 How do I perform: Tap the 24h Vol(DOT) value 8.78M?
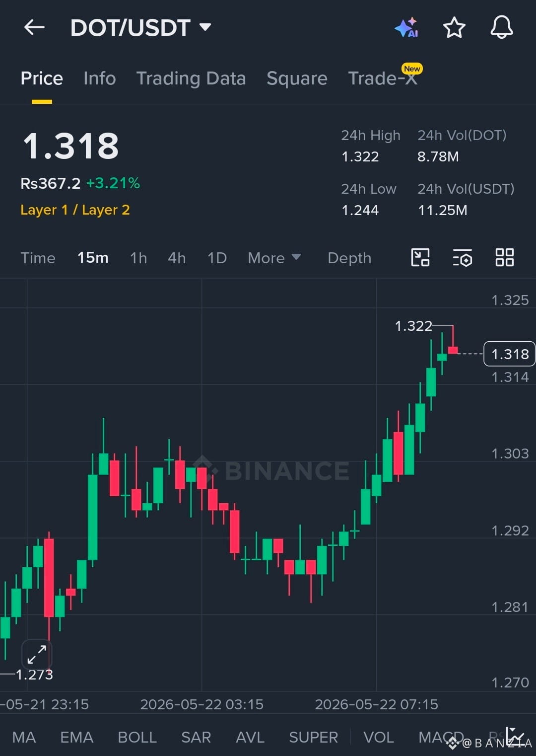438,157
